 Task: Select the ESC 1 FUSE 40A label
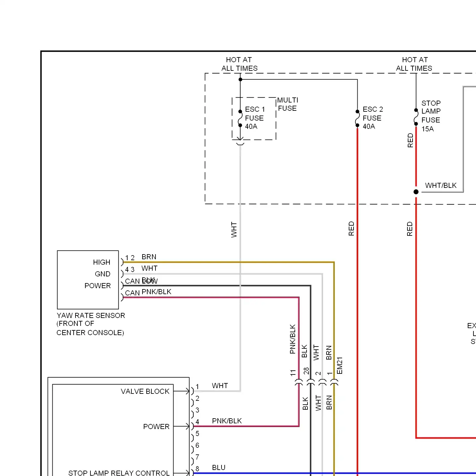click(255, 118)
